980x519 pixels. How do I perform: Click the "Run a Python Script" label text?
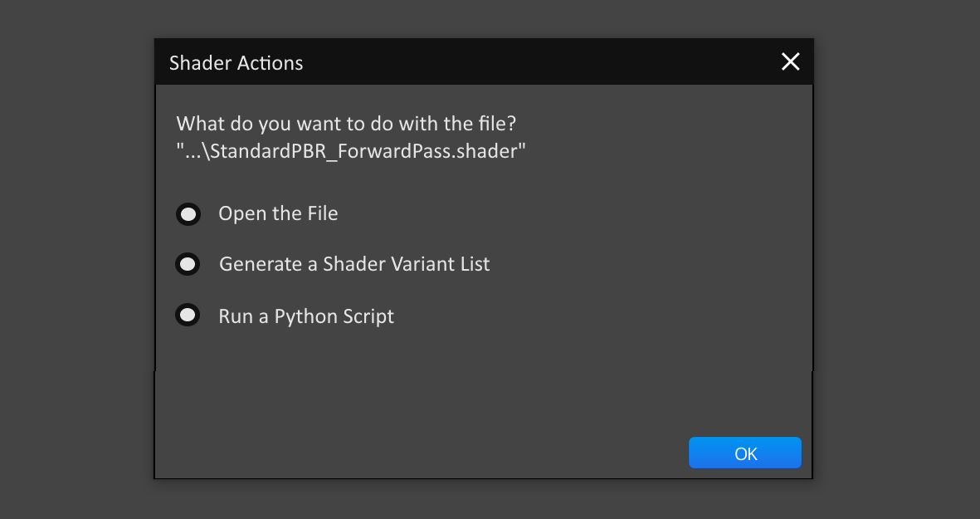coord(306,316)
